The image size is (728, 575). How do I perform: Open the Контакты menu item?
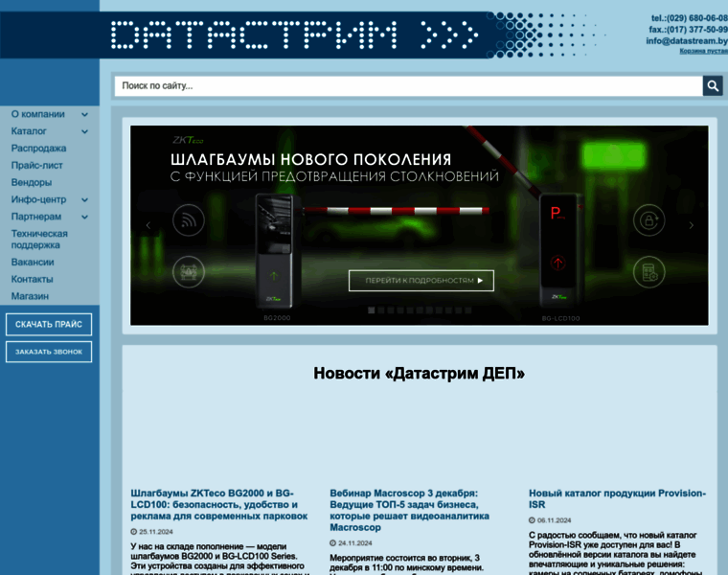(32, 279)
